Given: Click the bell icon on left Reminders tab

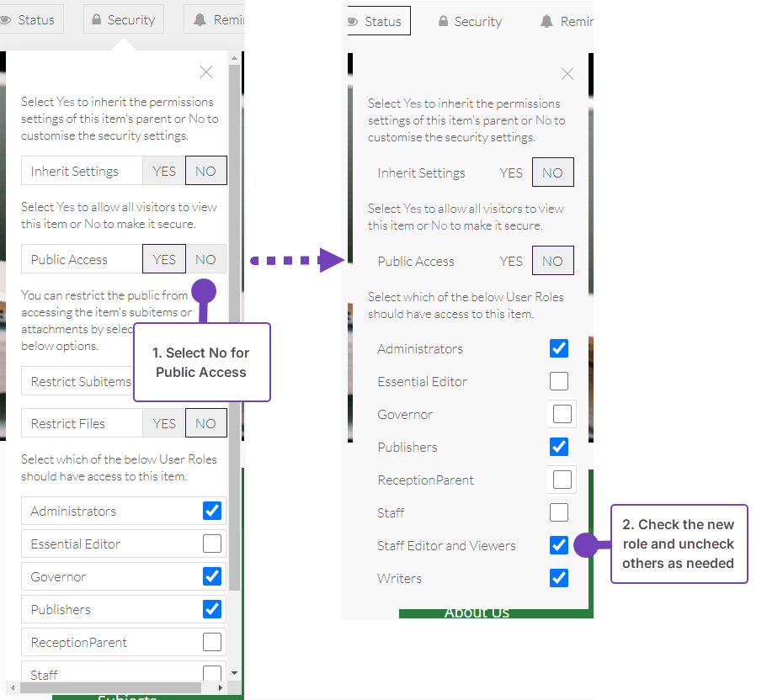Looking at the screenshot, I should coord(200,19).
